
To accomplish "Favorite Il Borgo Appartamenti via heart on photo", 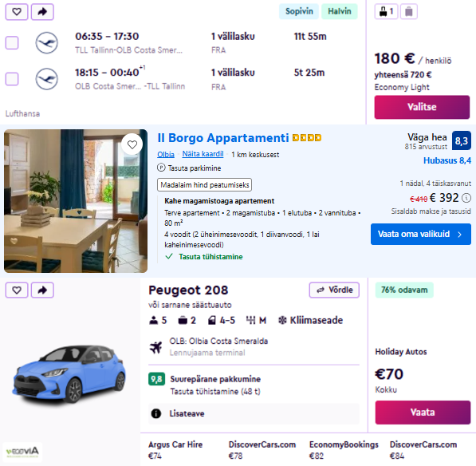I will pos(132,144).
